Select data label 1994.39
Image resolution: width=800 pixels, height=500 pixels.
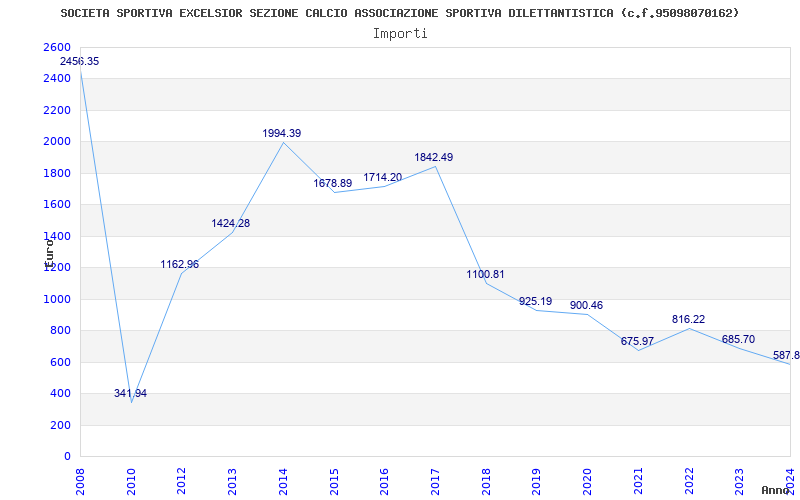(282, 133)
